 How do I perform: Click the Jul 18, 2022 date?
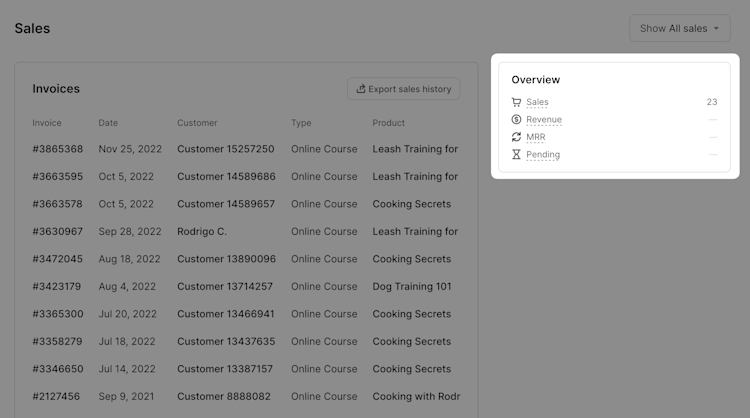point(127,341)
